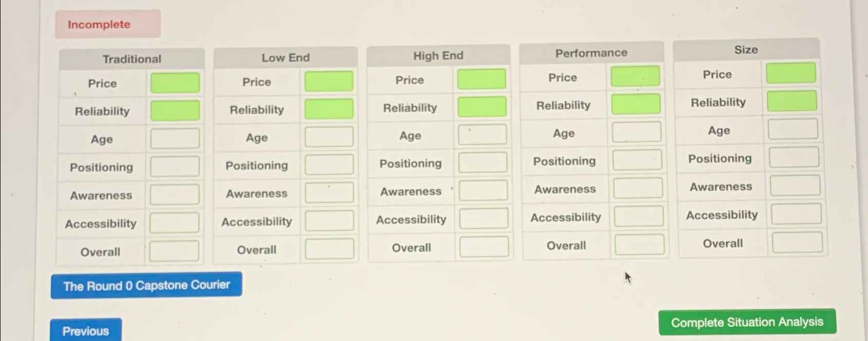Open The Round 0 Capstone Courier report
This screenshot has width=868, height=341.
point(146,285)
